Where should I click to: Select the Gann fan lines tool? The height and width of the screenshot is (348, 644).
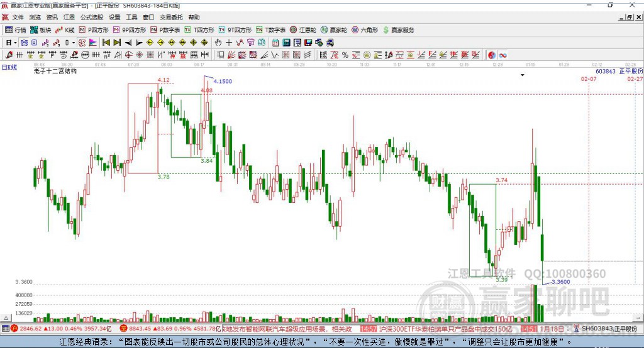pos(231,55)
